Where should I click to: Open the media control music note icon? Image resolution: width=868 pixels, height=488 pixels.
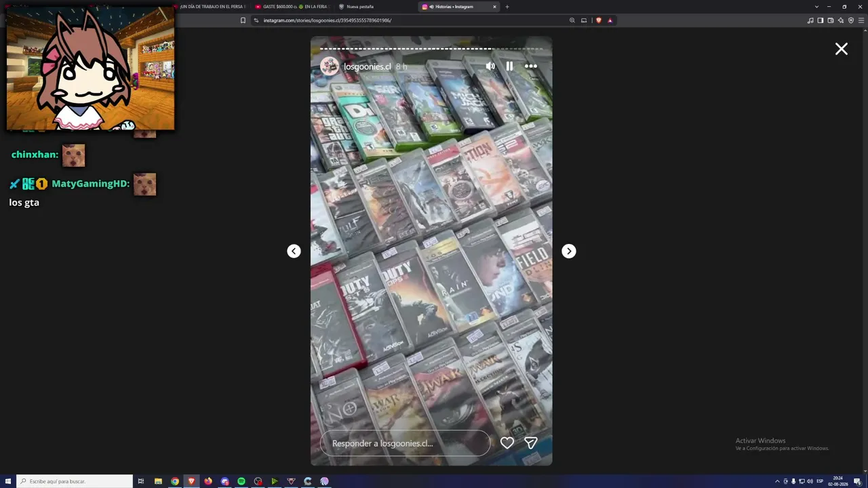tap(810, 20)
